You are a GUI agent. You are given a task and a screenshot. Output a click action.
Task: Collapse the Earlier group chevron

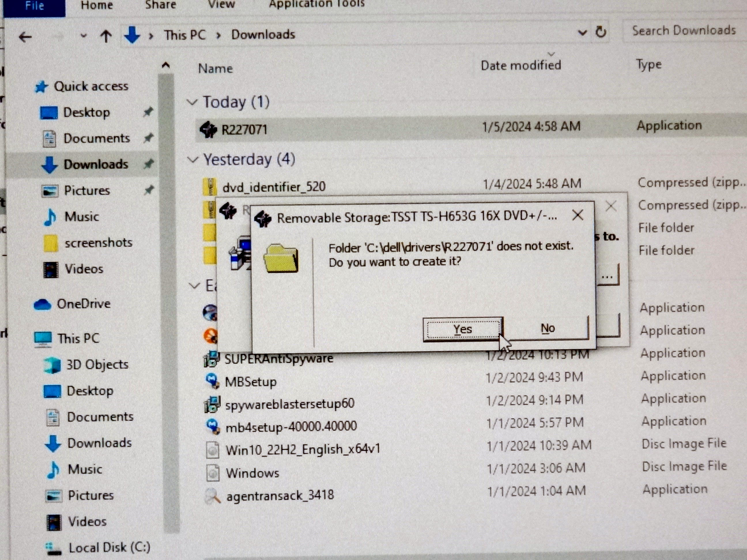(195, 286)
